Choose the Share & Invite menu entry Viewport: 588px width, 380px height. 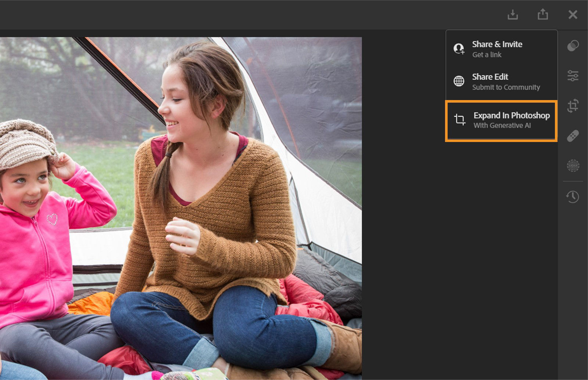coord(497,44)
